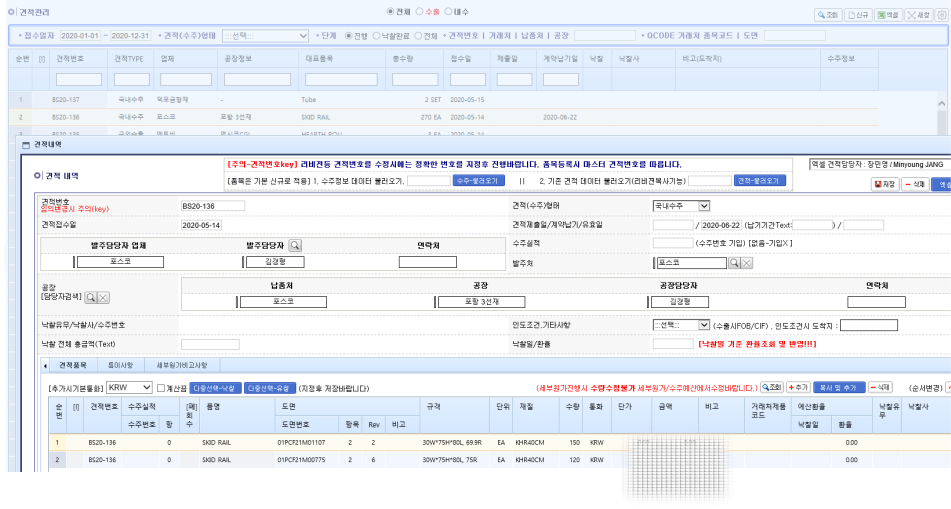The image size is (951, 509).
Task: Click the 견적번호 field containing BS20-136
Action: tap(213, 206)
